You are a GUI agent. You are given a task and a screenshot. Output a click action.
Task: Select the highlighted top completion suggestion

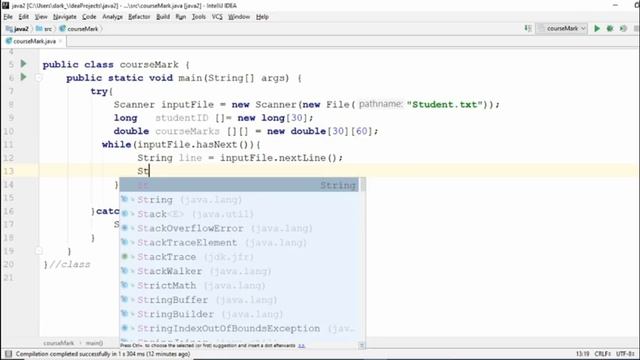pos(239,185)
